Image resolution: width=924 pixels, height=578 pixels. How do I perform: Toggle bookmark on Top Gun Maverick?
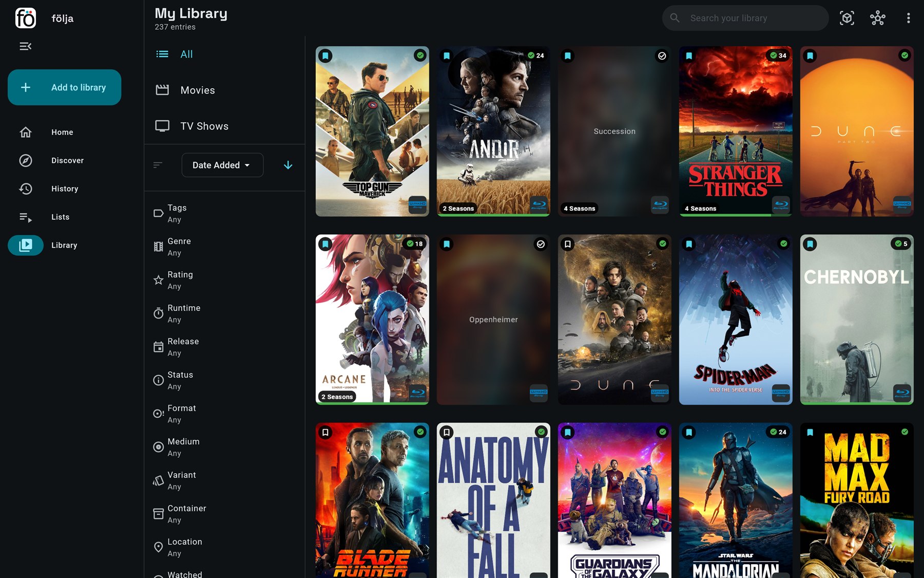325,55
